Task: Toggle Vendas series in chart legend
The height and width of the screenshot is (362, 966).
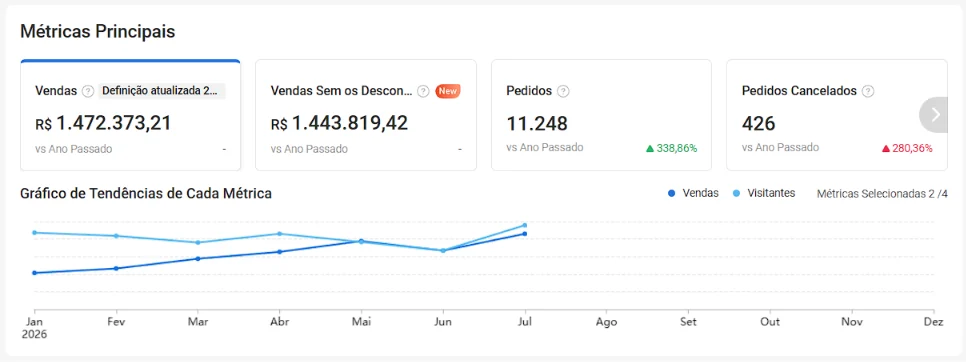Action: pyautogui.click(x=693, y=193)
